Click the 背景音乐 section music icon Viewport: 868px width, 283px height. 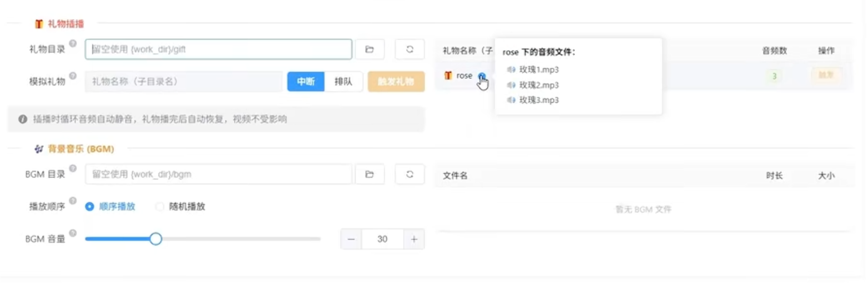click(38, 149)
